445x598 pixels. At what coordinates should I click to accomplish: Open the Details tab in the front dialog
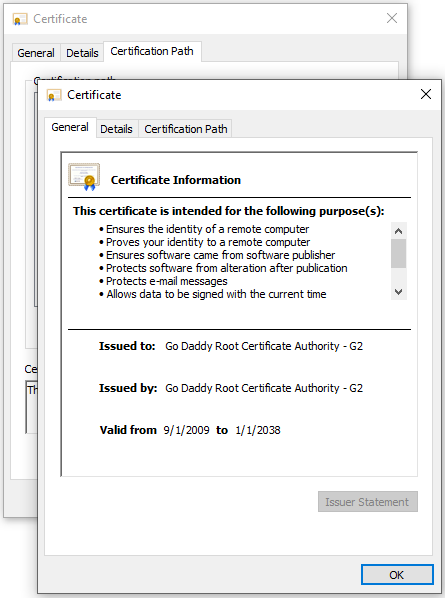116,129
